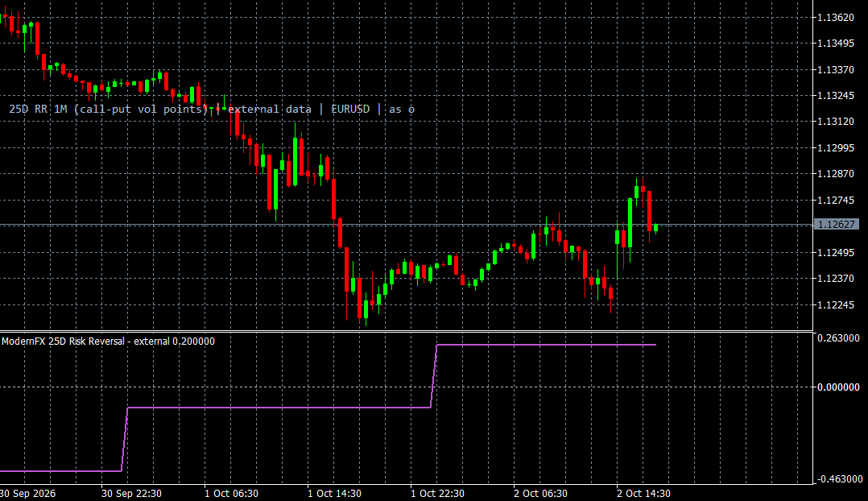Click the 1.12870 price axis label
The height and width of the screenshot is (501, 868).
point(836,174)
